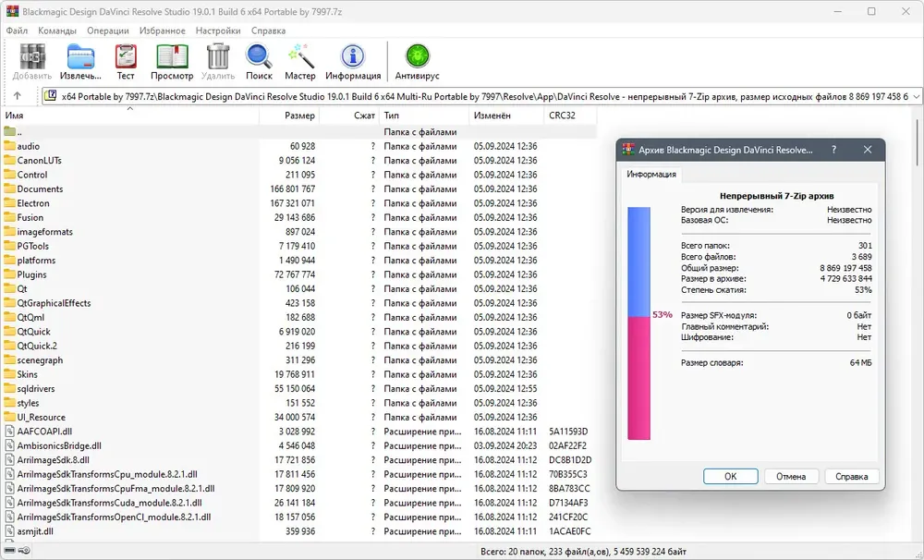Viewport: 924px width, 560px height.
Task: Select the Documents folder row
Action: coord(300,189)
